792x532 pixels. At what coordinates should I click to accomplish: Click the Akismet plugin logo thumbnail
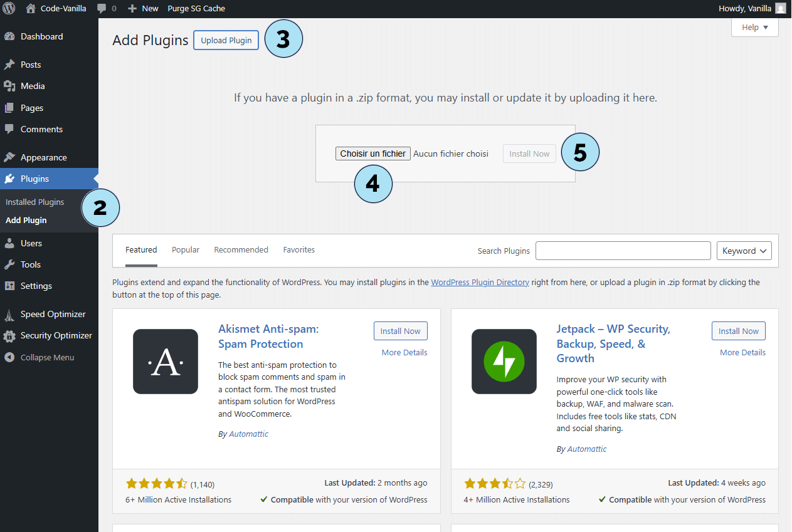tap(166, 362)
